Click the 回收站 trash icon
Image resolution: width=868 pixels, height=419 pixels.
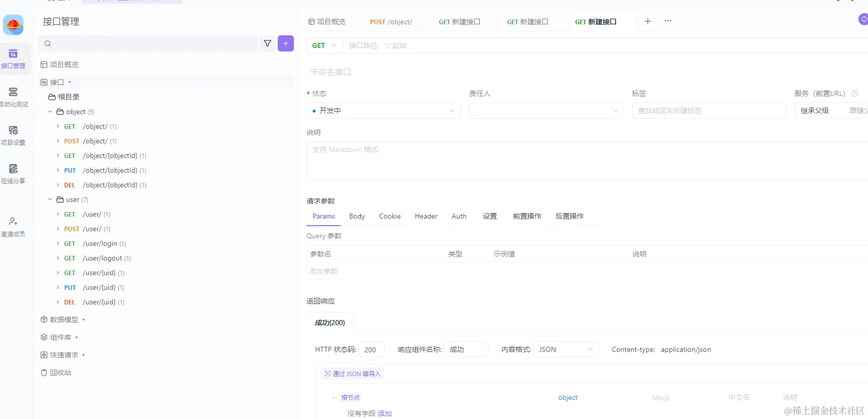44,373
